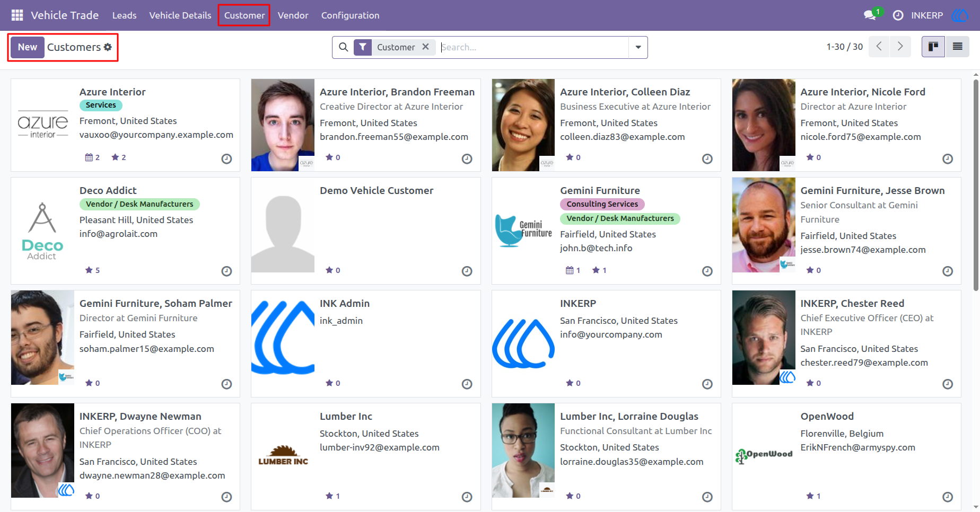Click the 1-30 / 30 pager counter

[x=844, y=47]
